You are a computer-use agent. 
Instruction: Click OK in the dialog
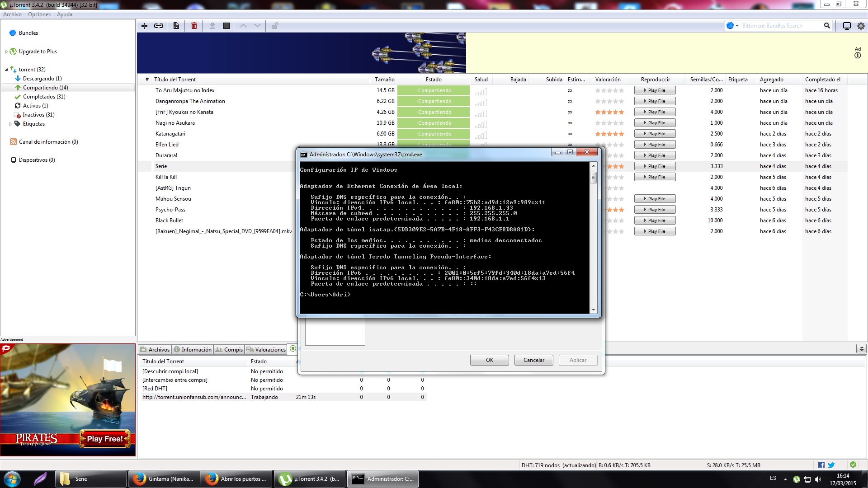pyautogui.click(x=490, y=360)
